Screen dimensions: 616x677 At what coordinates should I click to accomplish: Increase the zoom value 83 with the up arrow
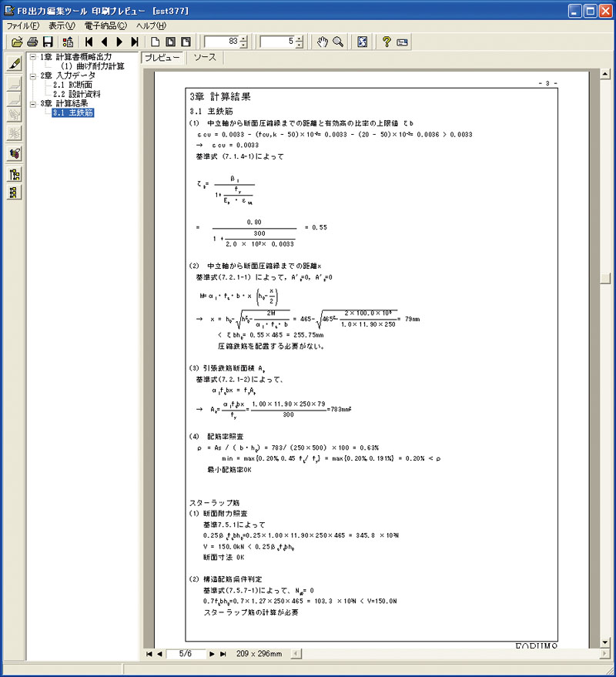[x=244, y=39]
